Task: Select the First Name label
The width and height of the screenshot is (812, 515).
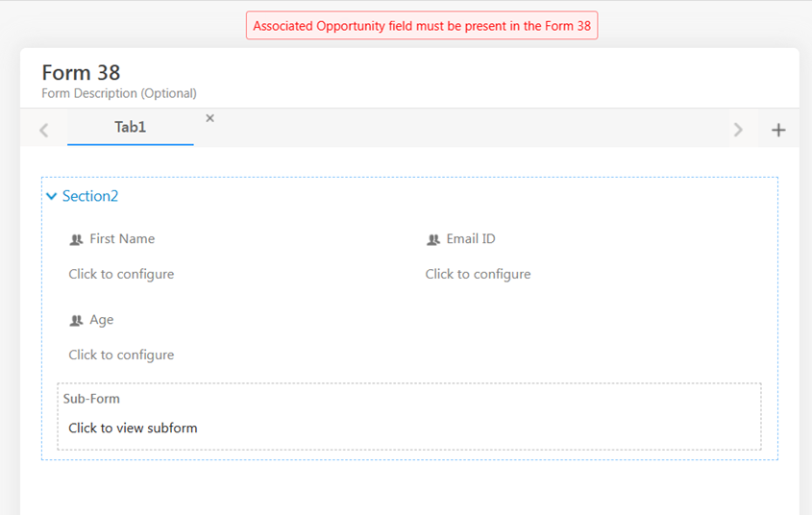Action: [x=122, y=239]
